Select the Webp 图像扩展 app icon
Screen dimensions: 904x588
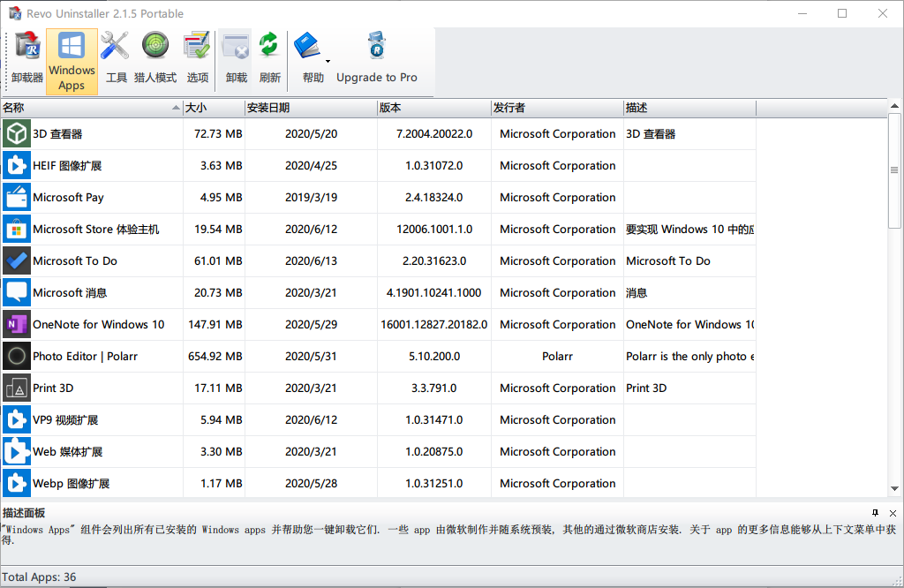coord(17,483)
